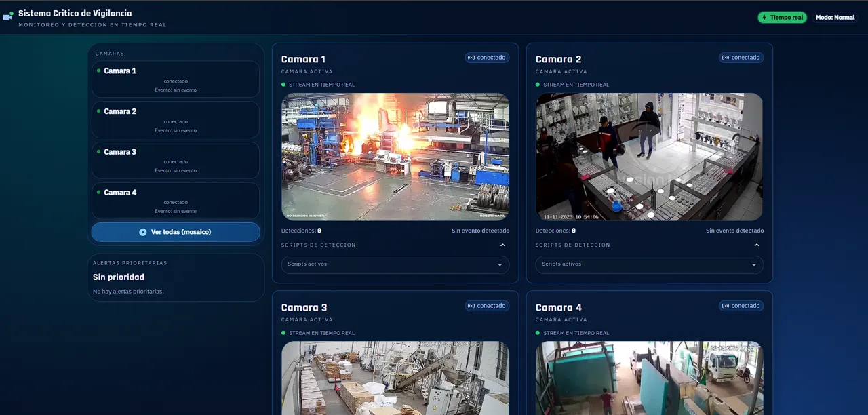Toggle the Tiempo real mode badge
Screen dimensions: 868x415
(x=783, y=18)
